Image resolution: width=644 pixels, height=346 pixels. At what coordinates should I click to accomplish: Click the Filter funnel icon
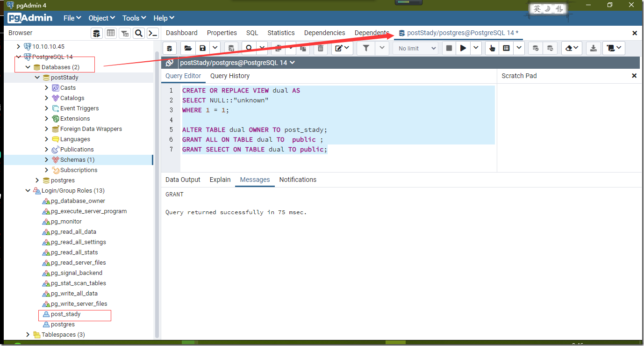pos(366,48)
